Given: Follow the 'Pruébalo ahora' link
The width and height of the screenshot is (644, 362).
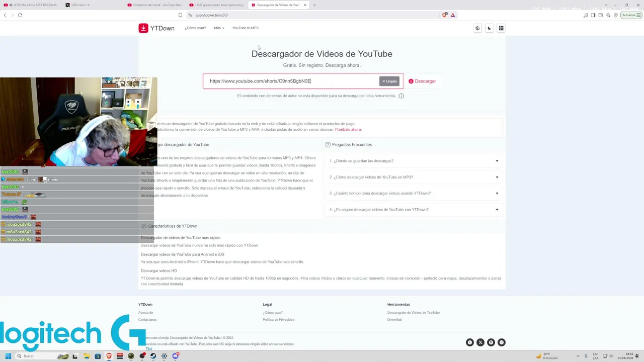Looking at the screenshot, I should pos(348,130).
